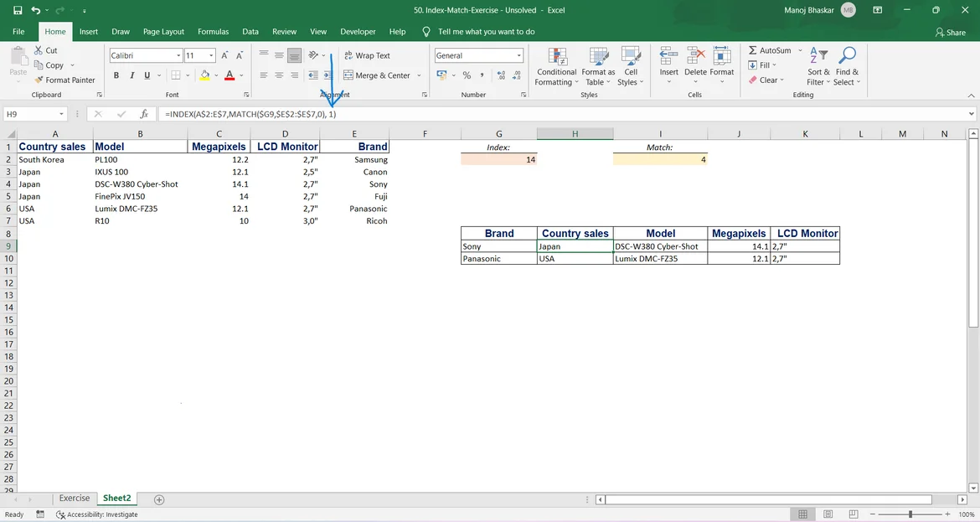Viewport: 980px width, 522px height.
Task: Click Accessibility: Investigate in status bar
Action: pos(97,514)
